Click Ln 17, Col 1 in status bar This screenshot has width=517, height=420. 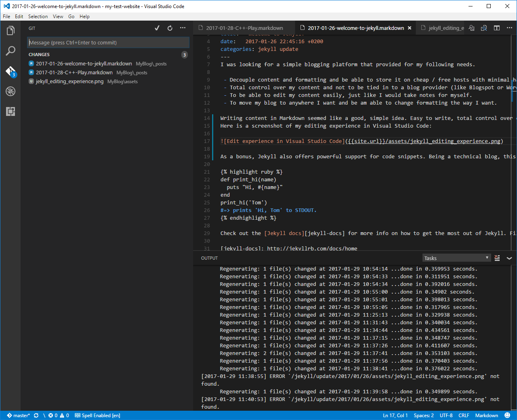click(395, 415)
